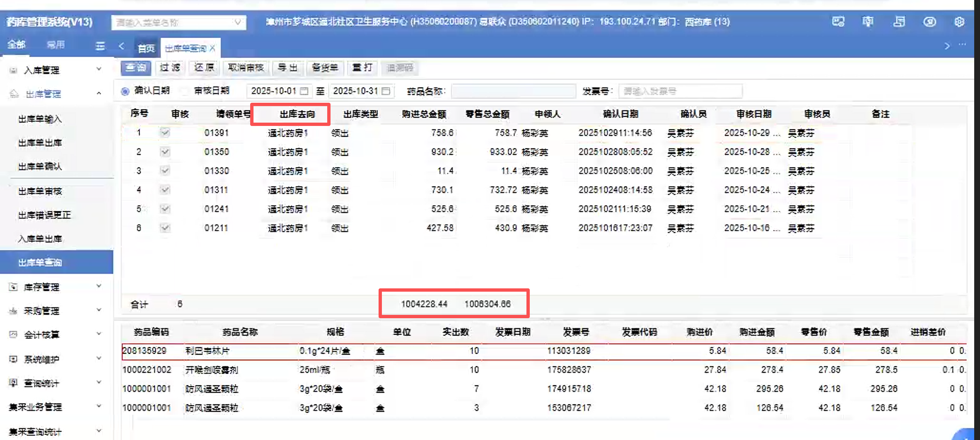The width and height of the screenshot is (980, 440).
Task: Select the 开喉剑喷雾剂 drug row
Action: [x=544, y=370]
